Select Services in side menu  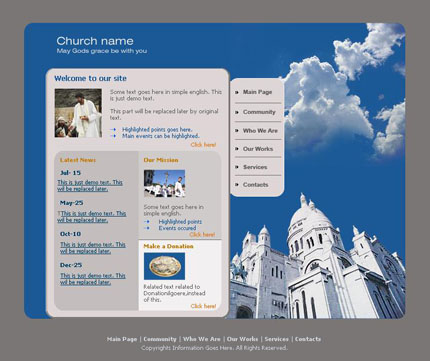255,167
